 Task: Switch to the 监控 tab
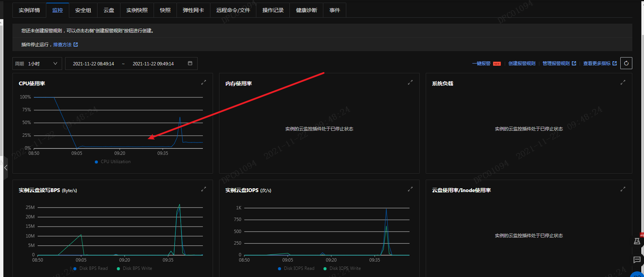tap(58, 10)
